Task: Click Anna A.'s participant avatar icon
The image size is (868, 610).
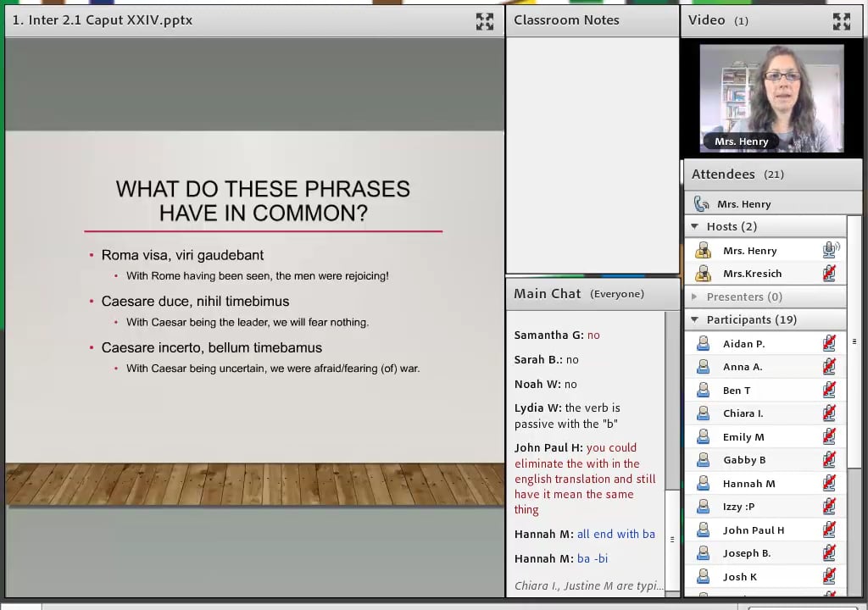Action: coord(703,367)
